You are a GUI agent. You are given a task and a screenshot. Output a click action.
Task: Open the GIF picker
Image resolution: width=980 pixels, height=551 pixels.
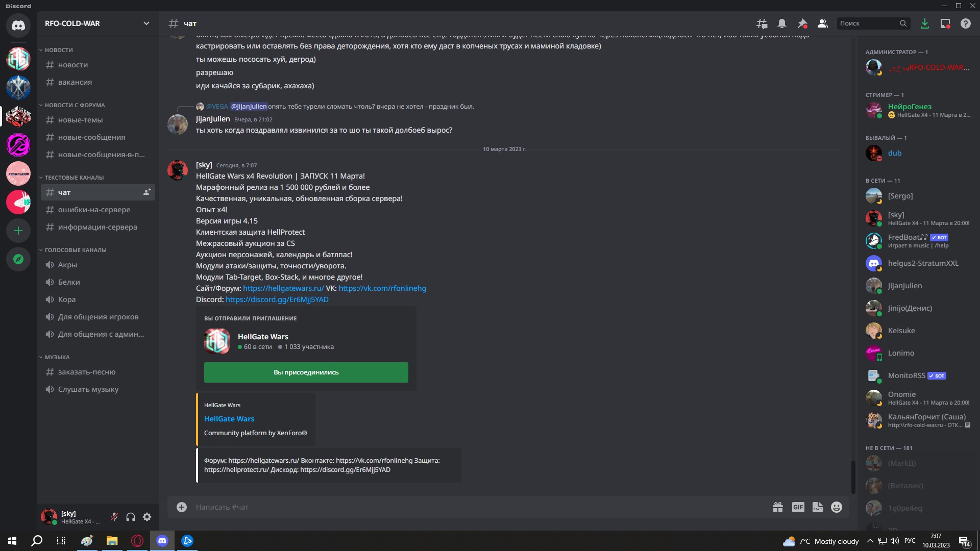(x=798, y=507)
